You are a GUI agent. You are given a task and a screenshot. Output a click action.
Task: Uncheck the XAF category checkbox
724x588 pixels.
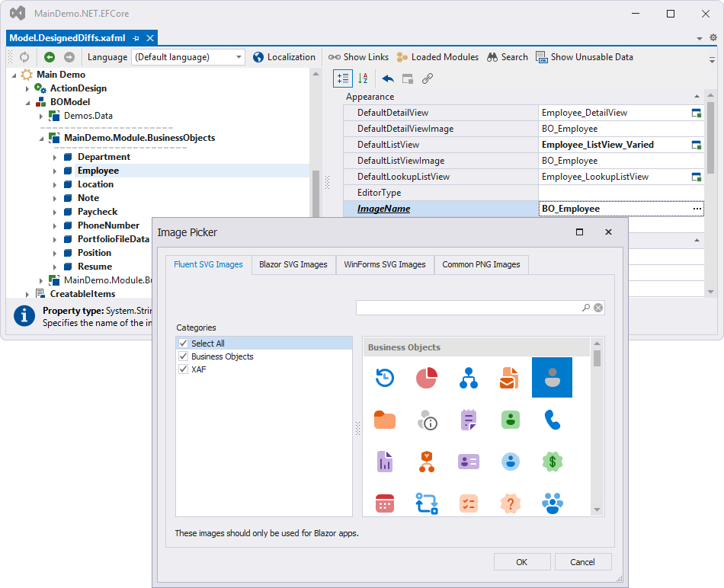point(183,369)
